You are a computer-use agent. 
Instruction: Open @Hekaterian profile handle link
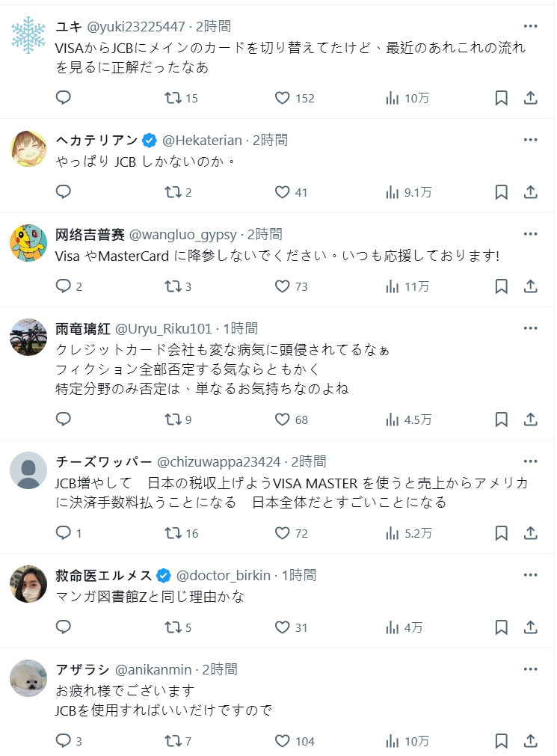pyautogui.click(x=202, y=140)
